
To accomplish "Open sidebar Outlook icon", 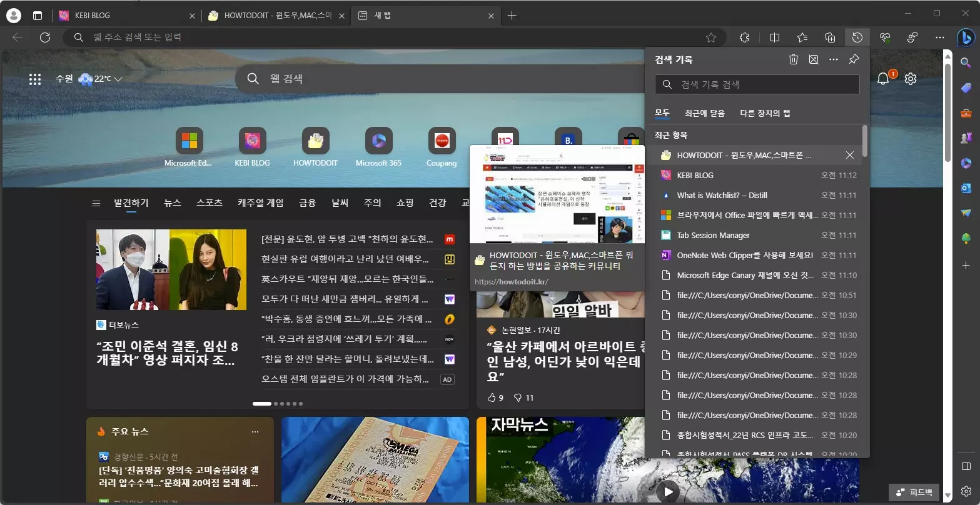I will (x=966, y=188).
